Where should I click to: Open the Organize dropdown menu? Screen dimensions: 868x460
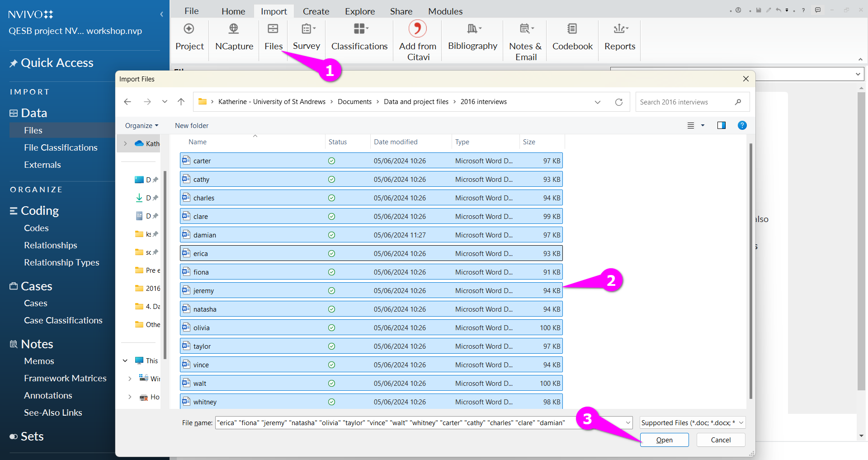pos(142,126)
